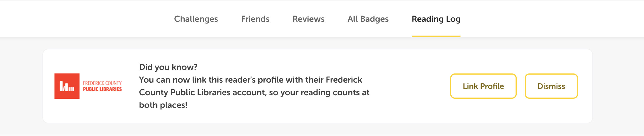The image size is (644, 136).
Task: Click the Link Profile button
Action: pyautogui.click(x=483, y=86)
